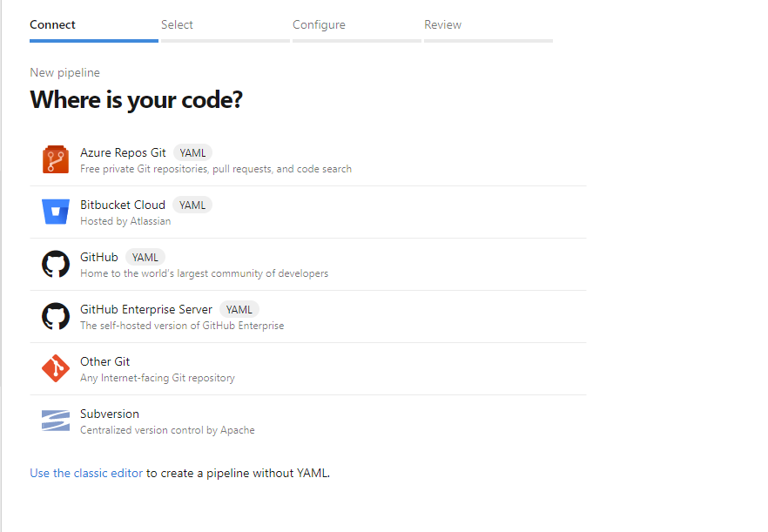Click the Subversion logo icon

(56, 421)
